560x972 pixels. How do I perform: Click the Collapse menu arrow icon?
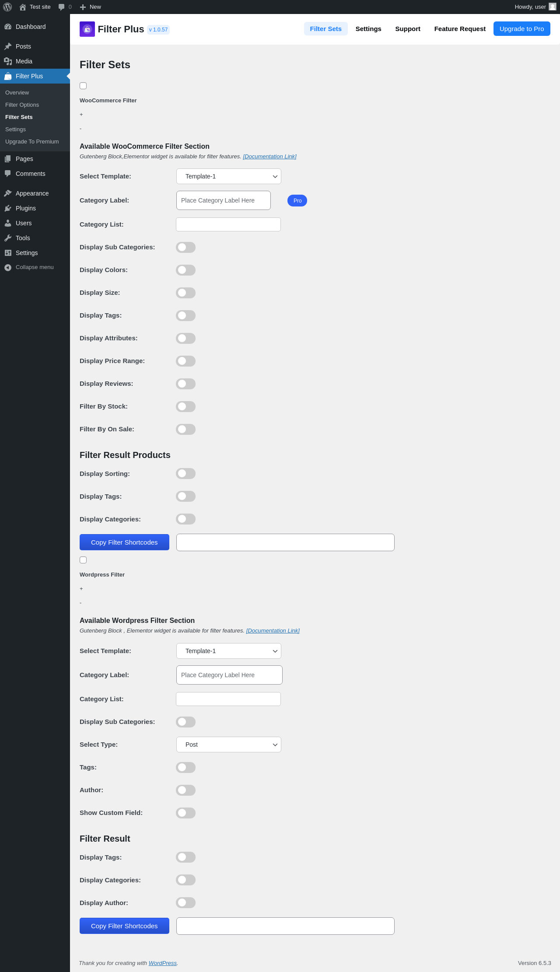(x=8, y=267)
